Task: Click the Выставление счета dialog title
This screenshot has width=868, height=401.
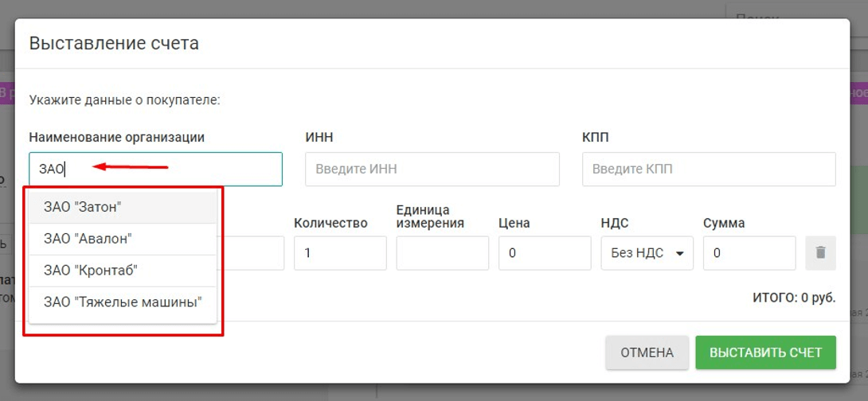Action: (114, 43)
